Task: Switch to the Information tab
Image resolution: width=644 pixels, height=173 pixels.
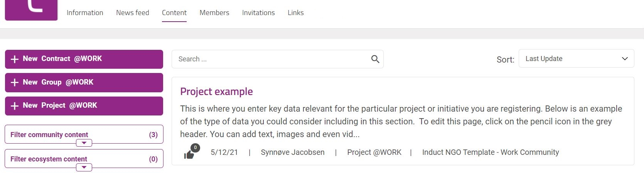Action: [85, 13]
